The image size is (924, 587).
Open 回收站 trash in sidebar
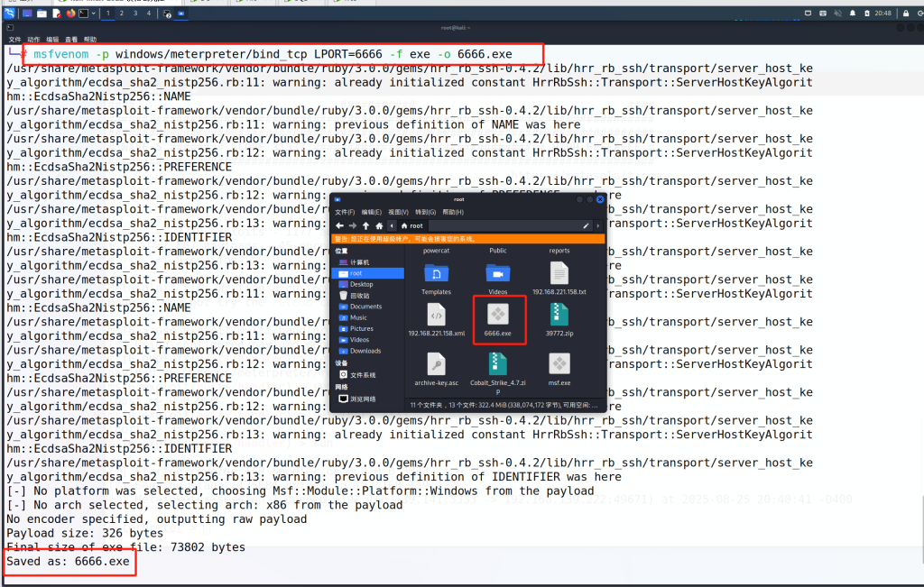pyautogui.click(x=369, y=296)
